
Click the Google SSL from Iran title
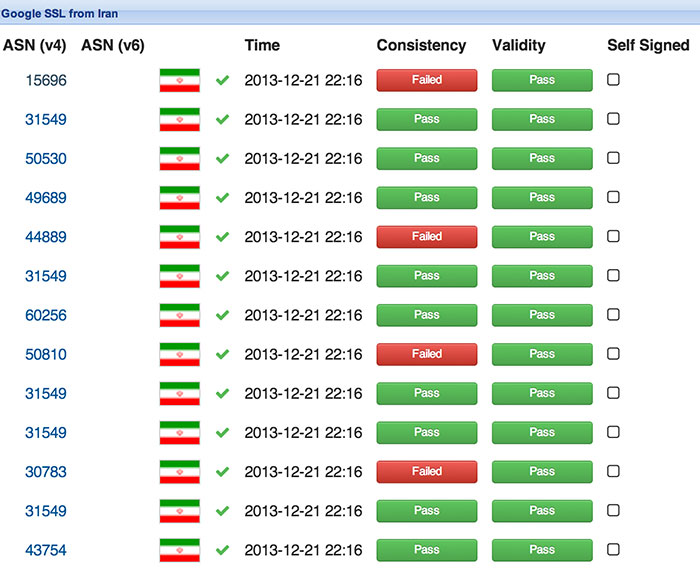(x=59, y=14)
